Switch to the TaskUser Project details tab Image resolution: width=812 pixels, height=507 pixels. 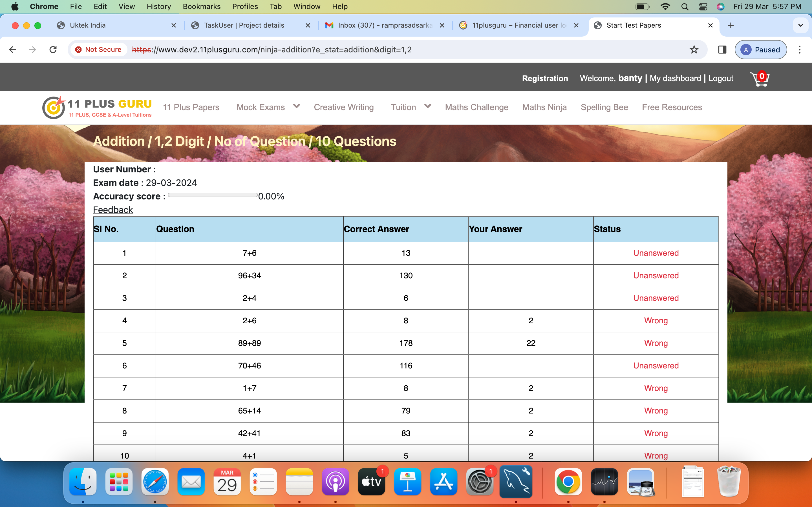tap(244, 25)
